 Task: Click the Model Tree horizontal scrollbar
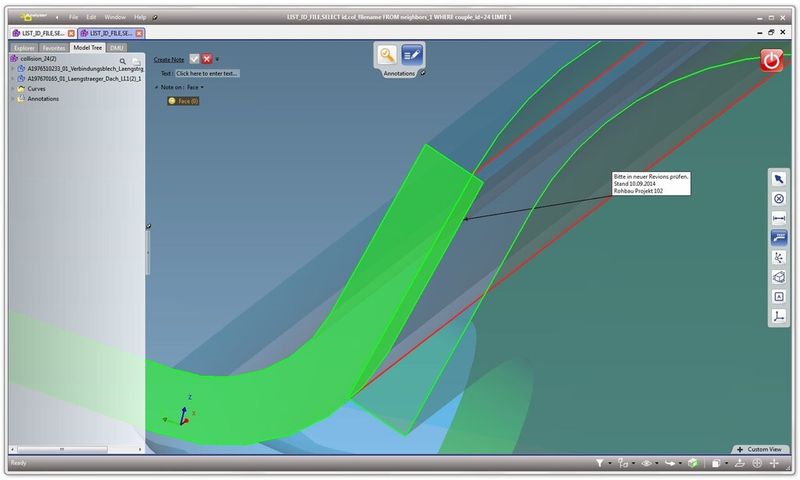click(x=76, y=449)
